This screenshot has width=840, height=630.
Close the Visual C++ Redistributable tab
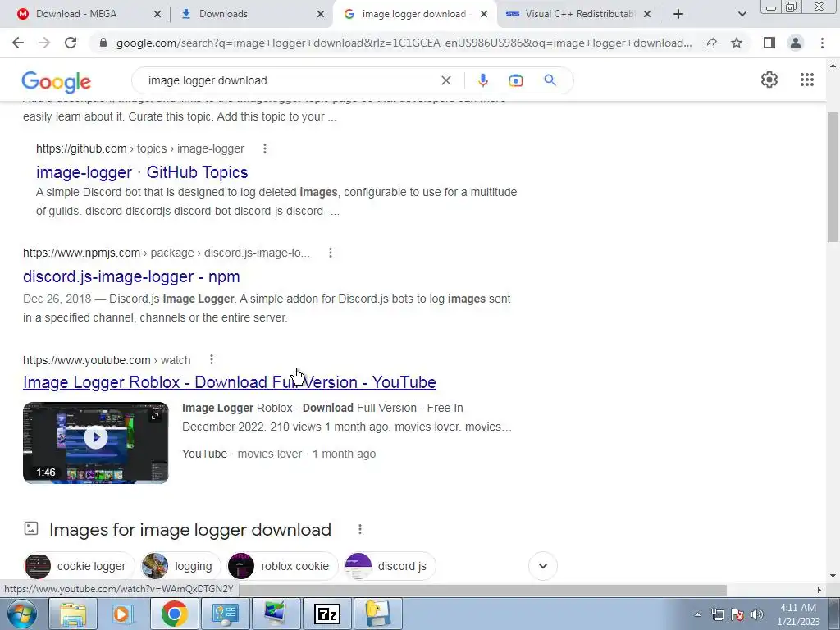coord(647,15)
